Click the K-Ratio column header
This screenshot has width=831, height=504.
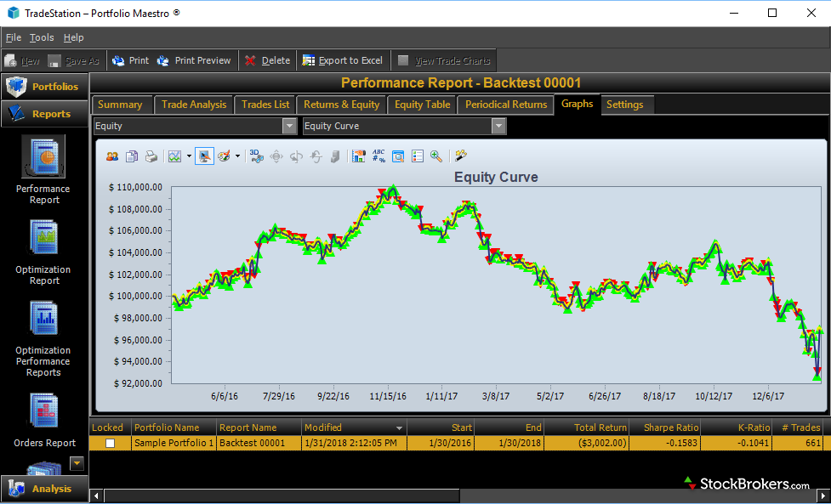(736, 428)
